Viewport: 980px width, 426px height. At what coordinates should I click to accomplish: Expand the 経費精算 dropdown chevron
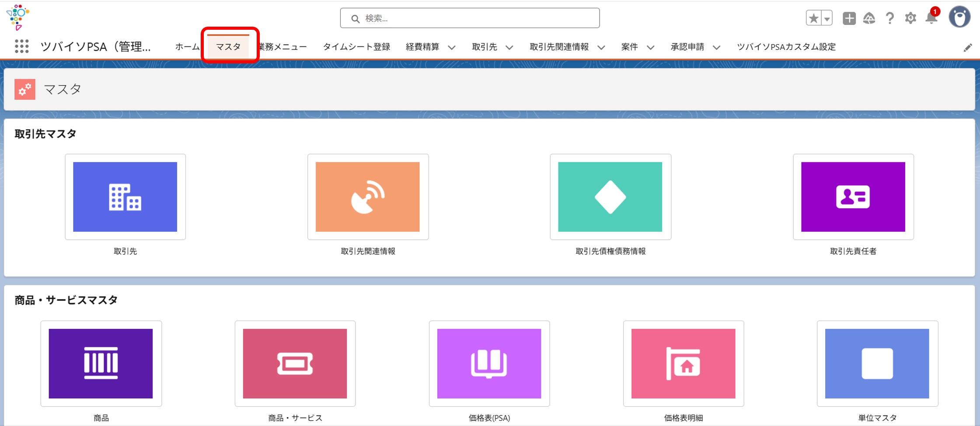(x=452, y=47)
